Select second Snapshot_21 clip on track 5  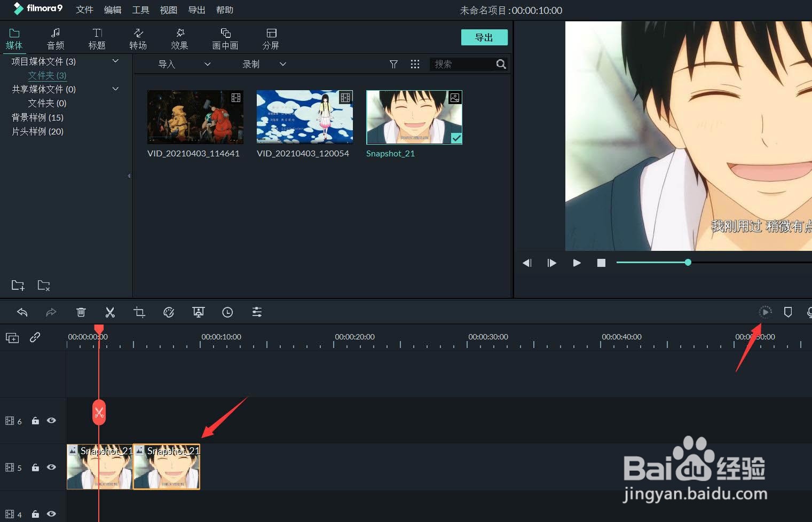[x=167, y=466]
